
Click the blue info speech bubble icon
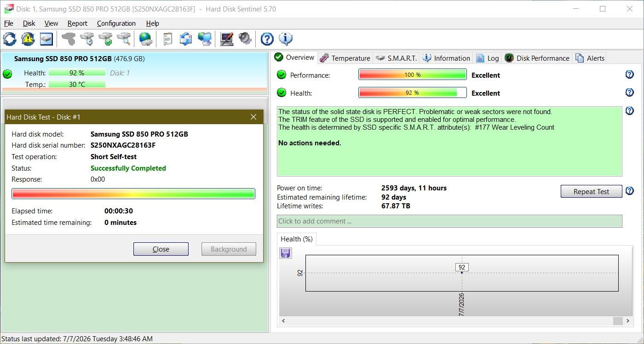(x=285, y=39)
